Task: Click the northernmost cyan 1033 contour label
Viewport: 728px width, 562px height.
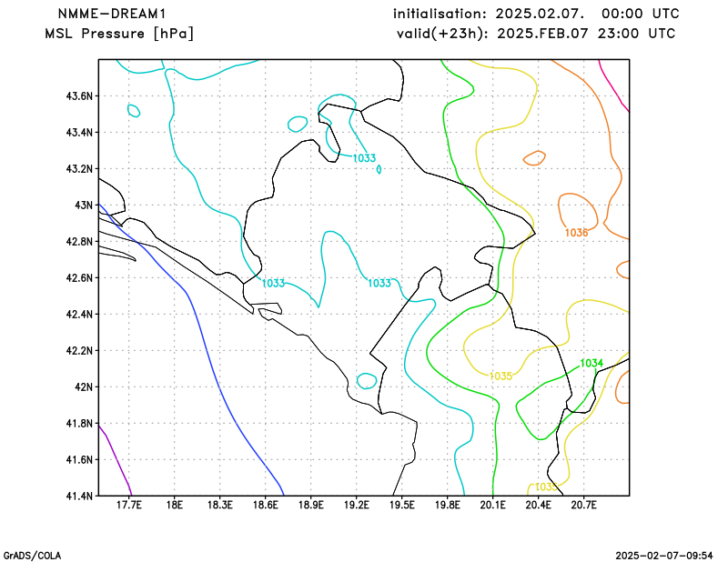Action: tap(364, 158)
